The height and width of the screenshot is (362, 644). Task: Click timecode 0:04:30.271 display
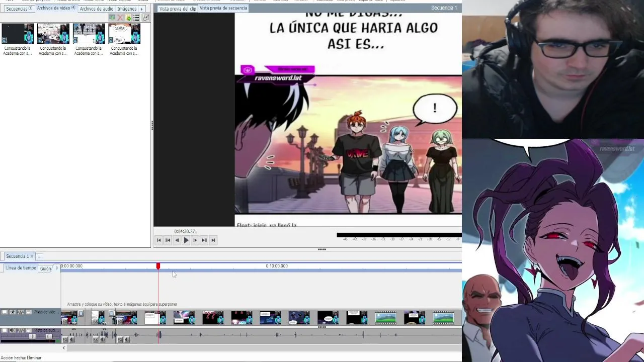pyautogui.click(x=186, y=231)
